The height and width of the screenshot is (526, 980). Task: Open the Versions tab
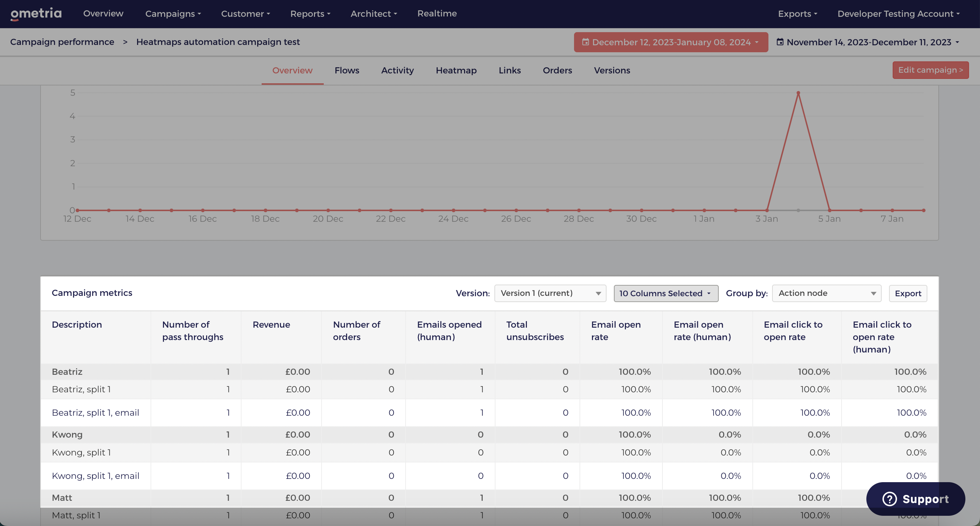click(612, 70)
